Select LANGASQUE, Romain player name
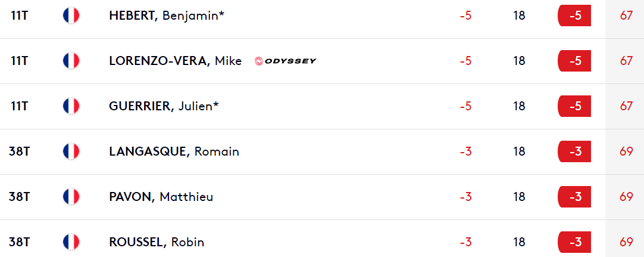The height and width of the screenshot is (257, 644). [174, 151]
